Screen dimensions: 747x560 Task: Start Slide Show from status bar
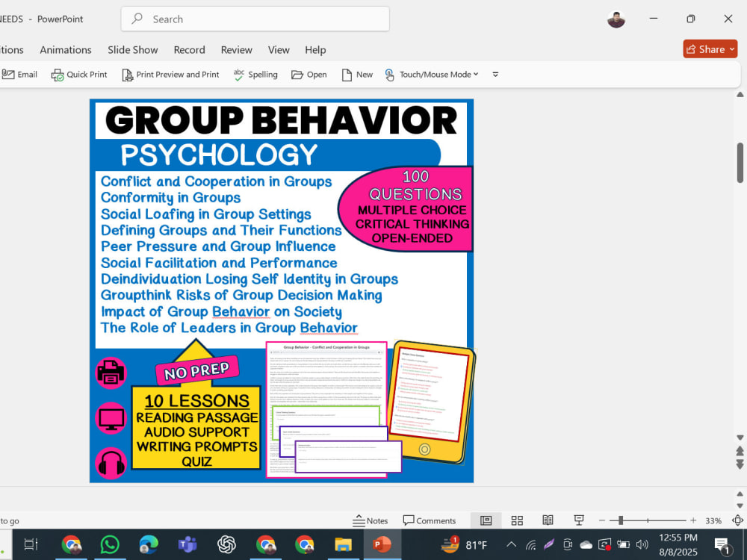pyautogui.click(x=579, y=520)
